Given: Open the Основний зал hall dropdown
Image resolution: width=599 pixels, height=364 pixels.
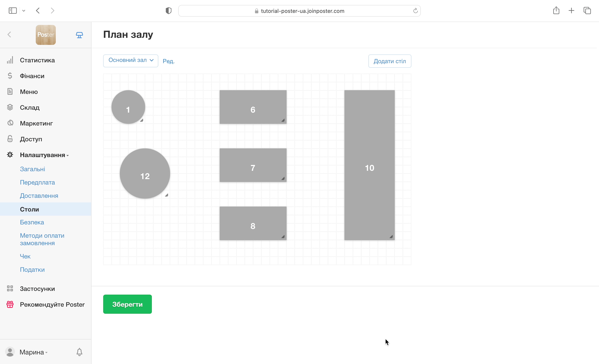Looking at the screenshot, I should click(x=131, y=60).
